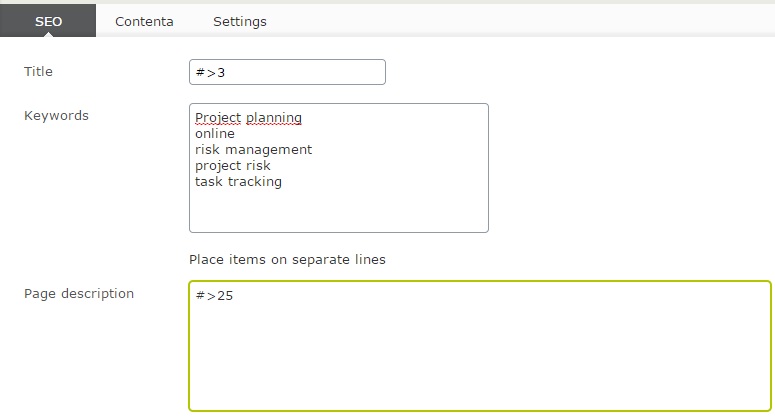Open the Contenta tab
This screenshot has width=775, height=418.
144,21
